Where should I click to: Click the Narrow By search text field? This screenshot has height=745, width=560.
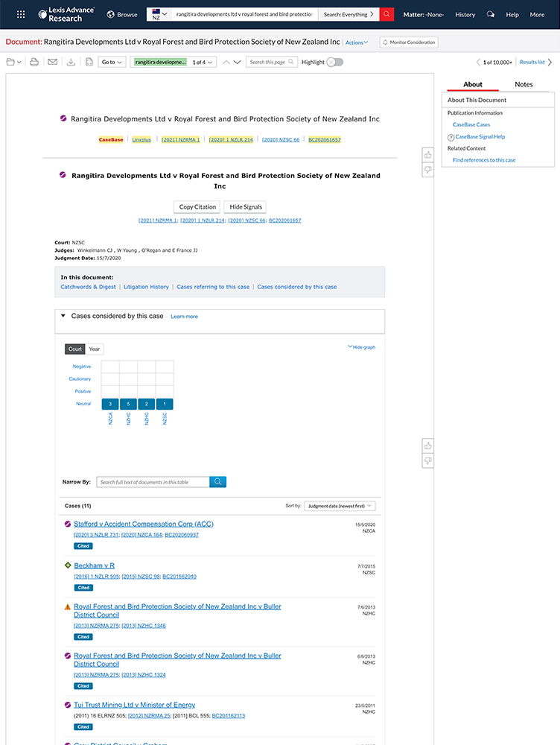point(153,482)
